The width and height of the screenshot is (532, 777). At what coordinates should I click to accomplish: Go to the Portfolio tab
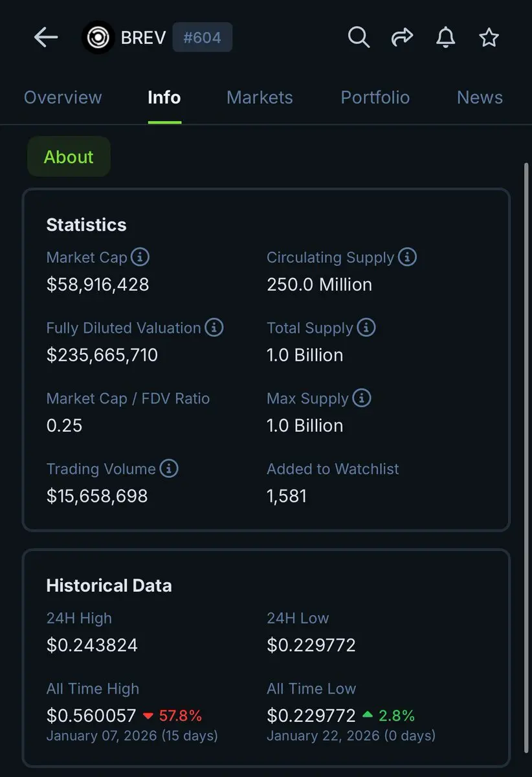pos(375,98)
